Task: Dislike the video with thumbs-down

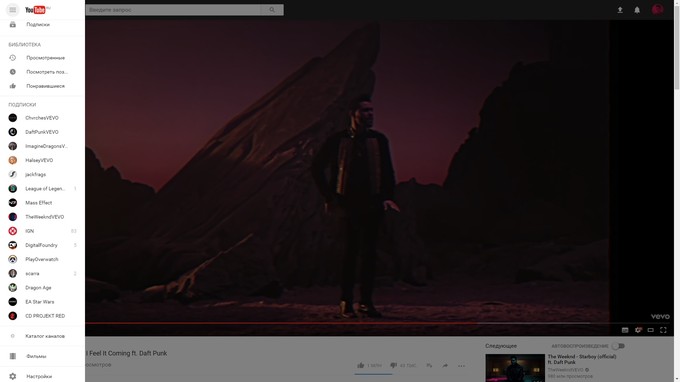Action: click(x=393, y=366)
